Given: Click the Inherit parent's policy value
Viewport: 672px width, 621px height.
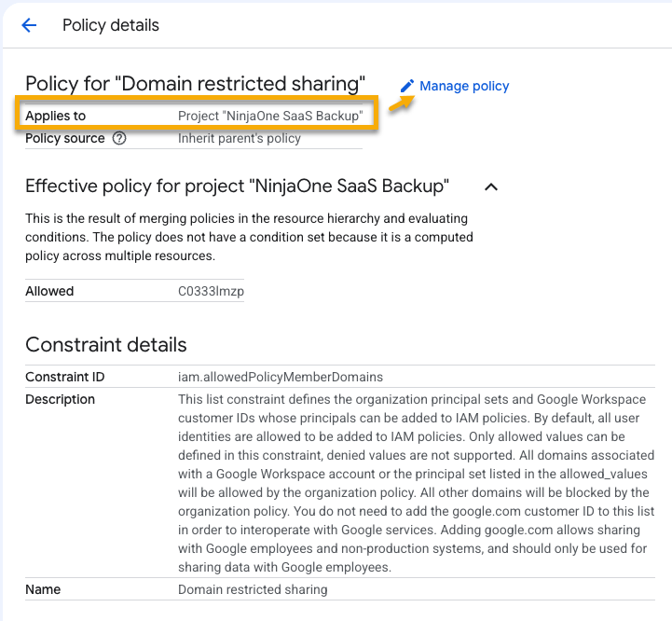Looking at the screenshot, I should pos(240,139).
